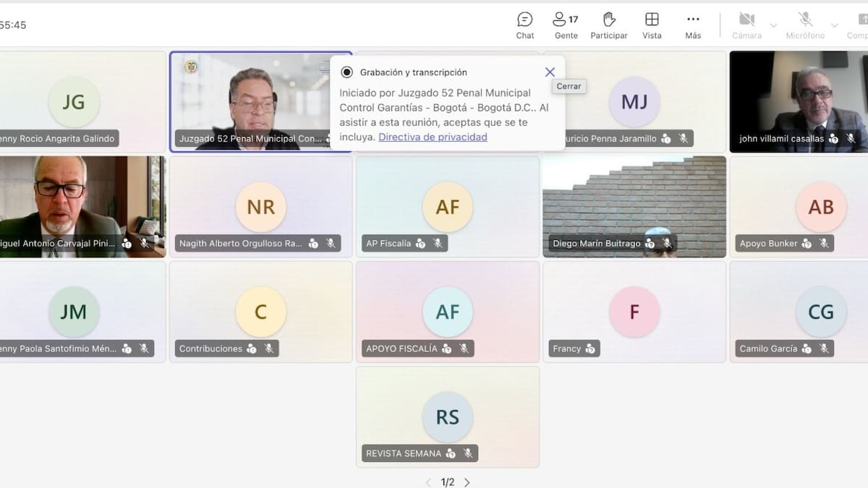Click guest badge icon beside APOYO FISCALÍA

coord(447,348)
